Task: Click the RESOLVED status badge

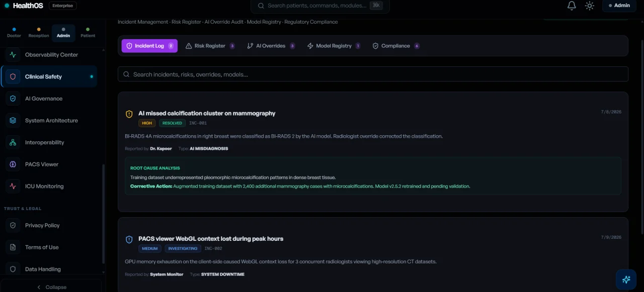Action: click(x=172, y=123)
